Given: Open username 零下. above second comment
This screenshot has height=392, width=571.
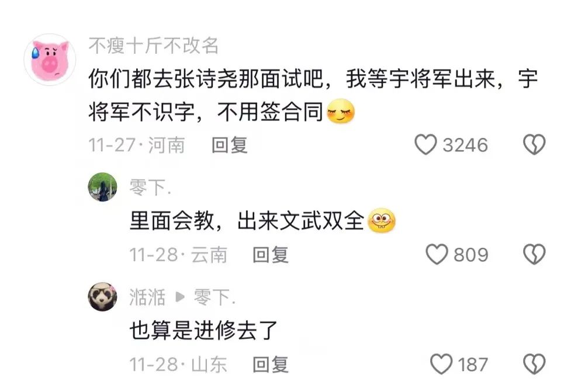Looking at the screenshot, I should 150,187.
